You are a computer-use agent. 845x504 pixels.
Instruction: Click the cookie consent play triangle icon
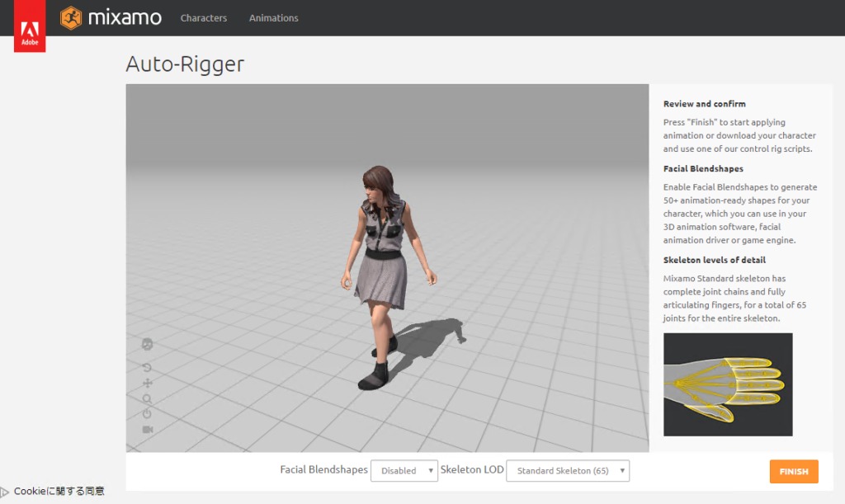pyautogui.click(x=5, y=492)
